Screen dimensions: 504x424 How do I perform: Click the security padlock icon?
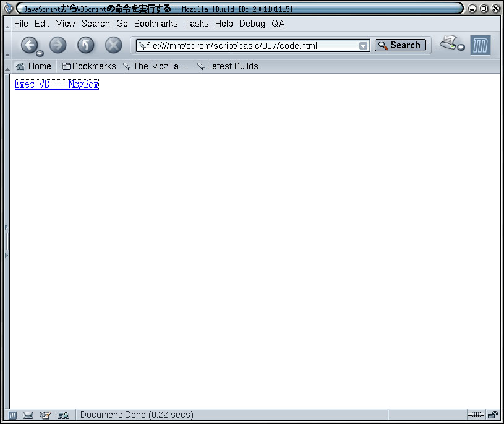(493, 415)
